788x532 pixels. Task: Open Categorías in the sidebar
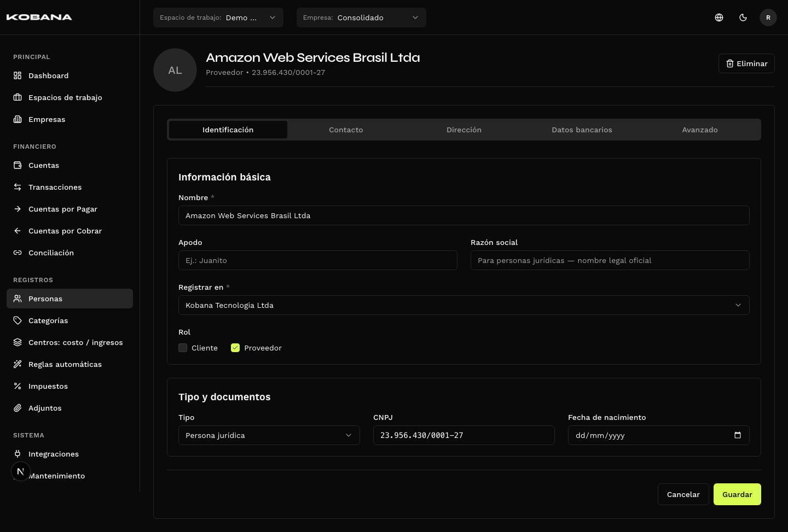[69, 320]
